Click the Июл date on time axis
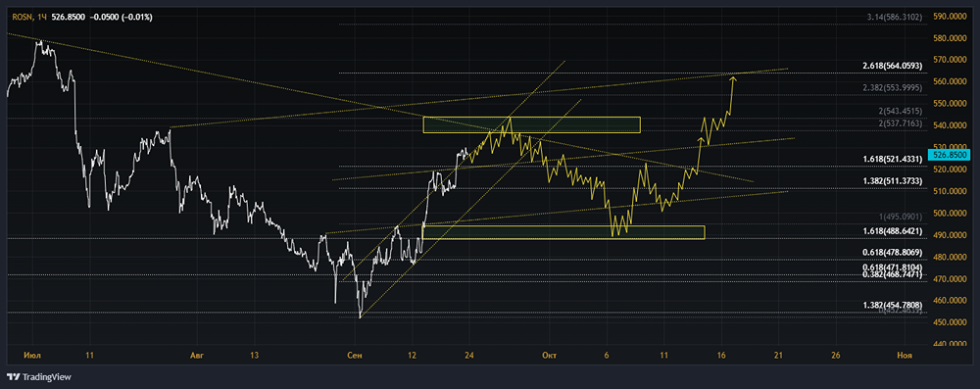The width and height of the screenshot is (980, 389). 32,356
